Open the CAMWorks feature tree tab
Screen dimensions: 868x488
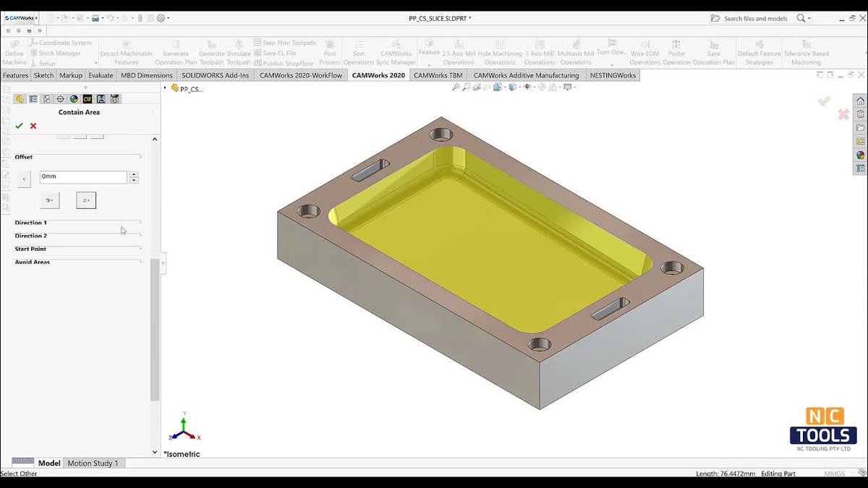pyautogui.click(x=88, y=99)
